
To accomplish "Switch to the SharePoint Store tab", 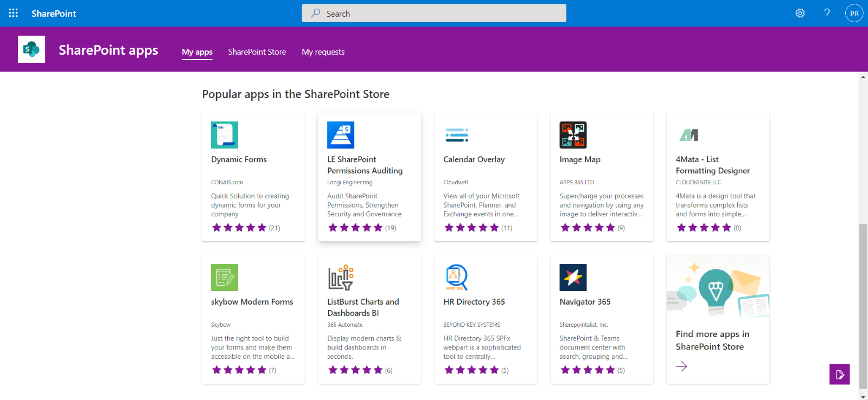I will [257, 52].
